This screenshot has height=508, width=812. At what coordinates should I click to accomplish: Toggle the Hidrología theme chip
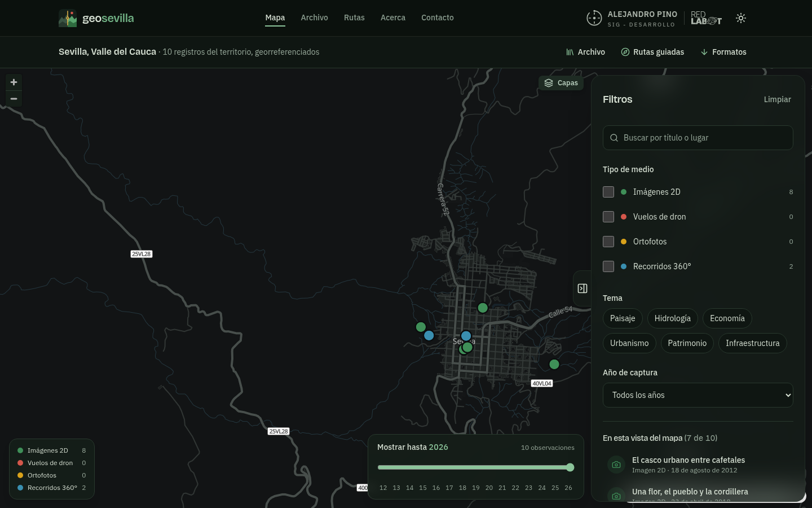673,318
